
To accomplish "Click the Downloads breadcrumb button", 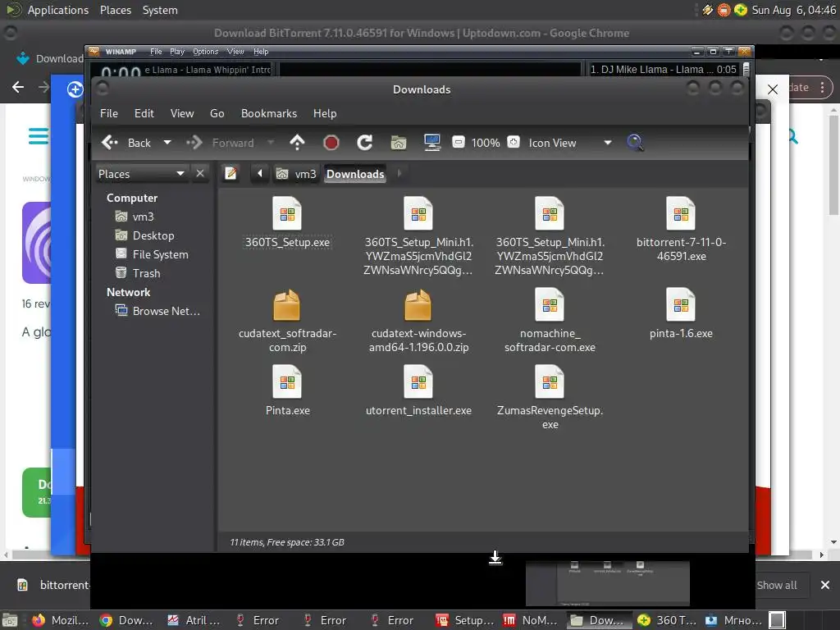I will tap(355, 174).
